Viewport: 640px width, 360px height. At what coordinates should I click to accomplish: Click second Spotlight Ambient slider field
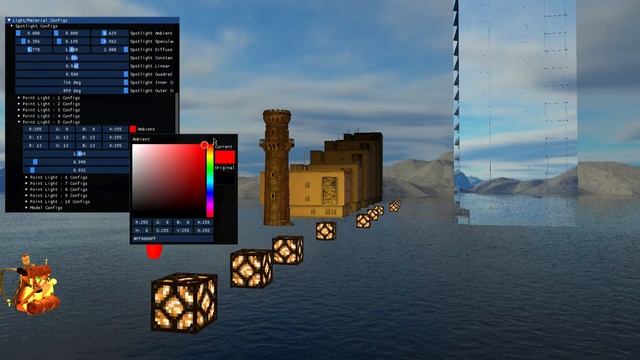click(71, 33)
